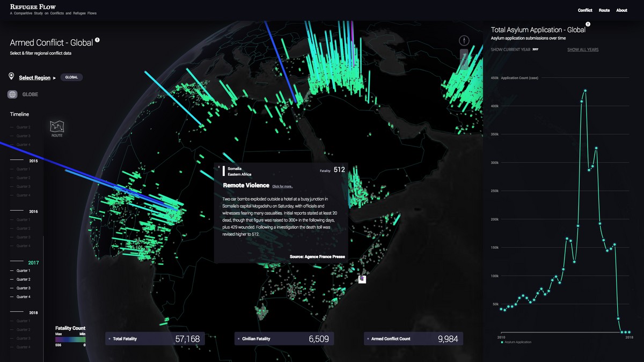Select Quarter 2 of 2017 on timeline
Image resolution: width=644 pixels, height=362 pixels.
pos(23,279)
